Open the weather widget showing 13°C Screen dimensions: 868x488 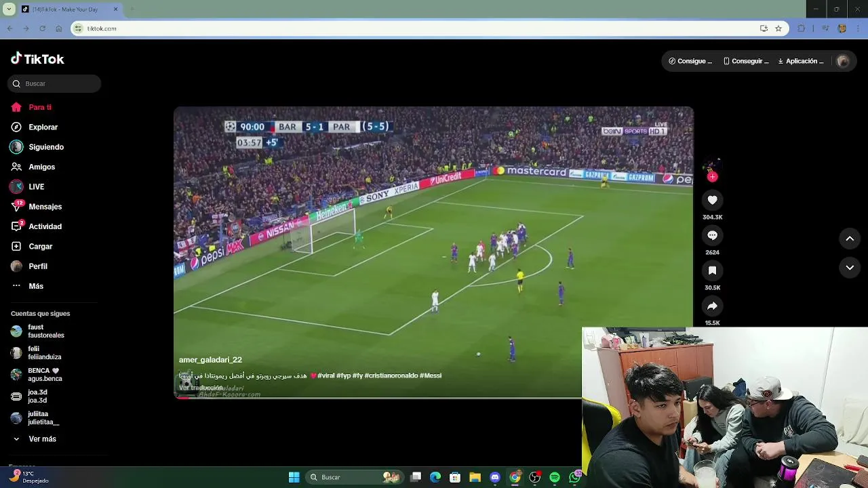click(x=30, y=477)
